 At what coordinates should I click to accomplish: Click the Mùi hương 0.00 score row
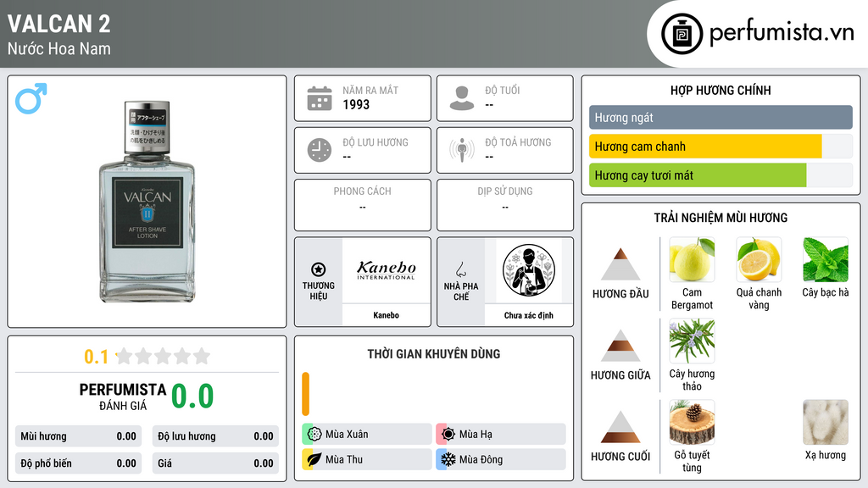tap(78, 436)
